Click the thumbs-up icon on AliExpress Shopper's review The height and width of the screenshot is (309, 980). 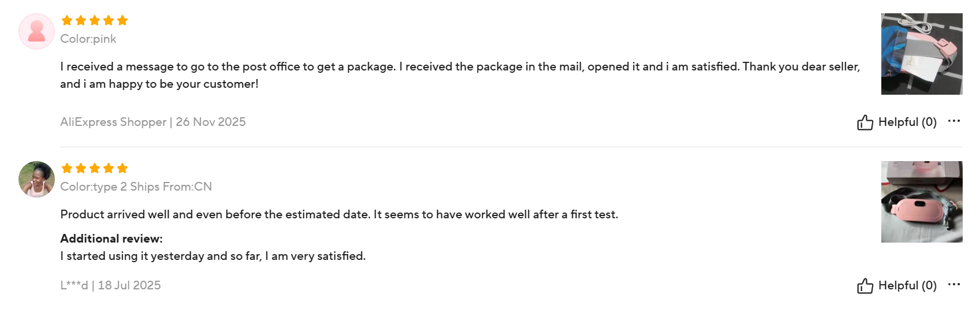tap(865, 122)
